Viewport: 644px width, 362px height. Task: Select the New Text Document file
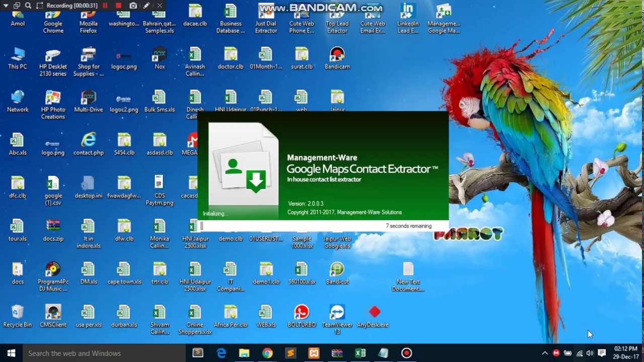408,277
